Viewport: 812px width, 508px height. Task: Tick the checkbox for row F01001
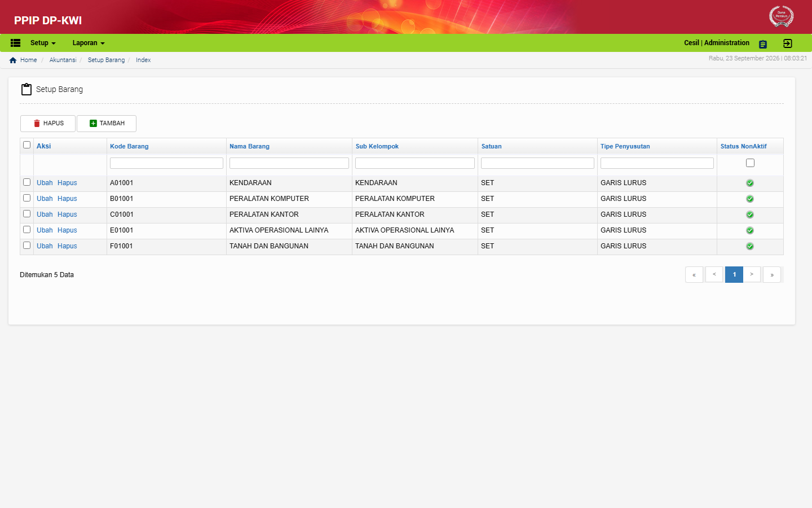(27, 246)
